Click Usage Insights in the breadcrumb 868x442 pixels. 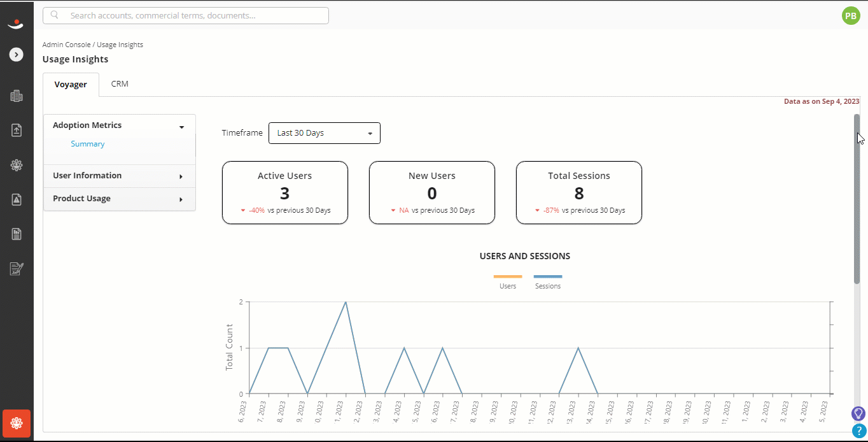click(120, 45)
